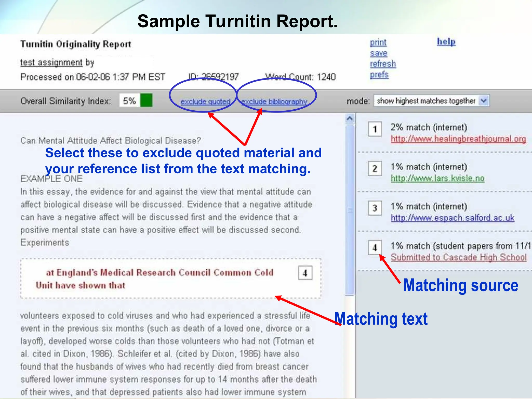This screenshot has width=532, height=399.
Task: Click the Turnitin Originality Report heading
Action: 76,44
